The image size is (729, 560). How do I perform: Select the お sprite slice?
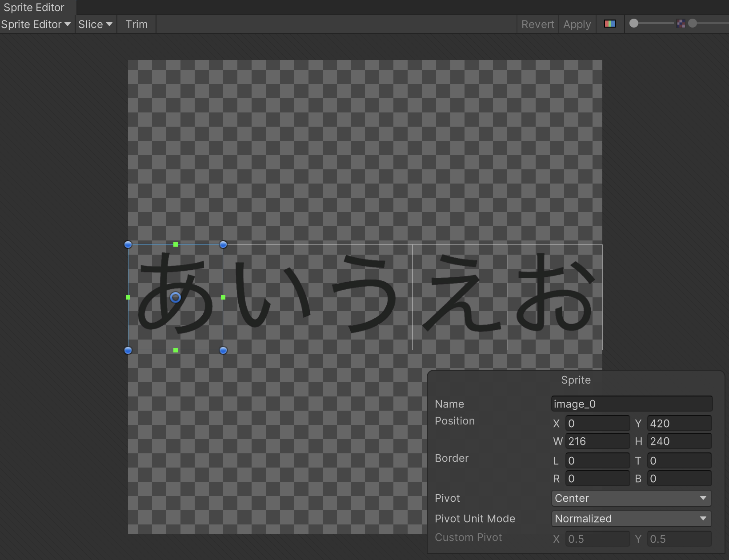click(x=555, y=297)
